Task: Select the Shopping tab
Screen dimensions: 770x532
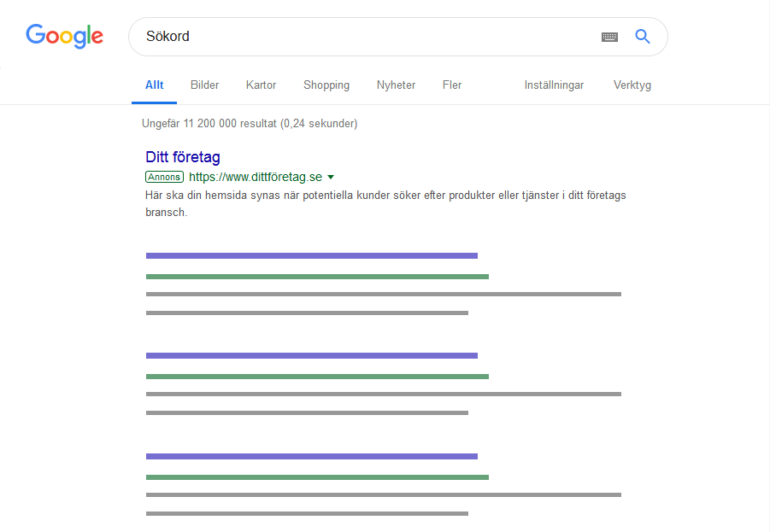Action: coord(326,85)
